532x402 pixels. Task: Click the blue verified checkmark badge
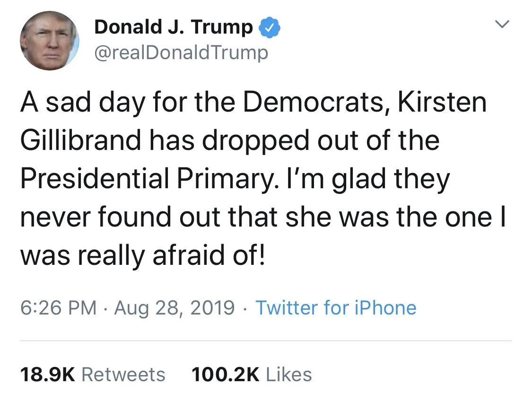tap(270, 28)
